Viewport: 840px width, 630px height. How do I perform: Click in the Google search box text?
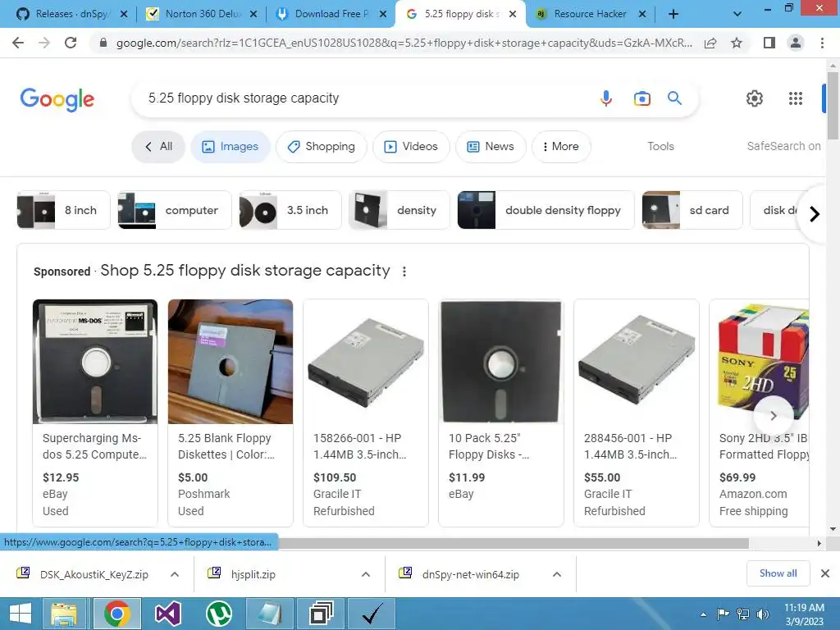244,98
